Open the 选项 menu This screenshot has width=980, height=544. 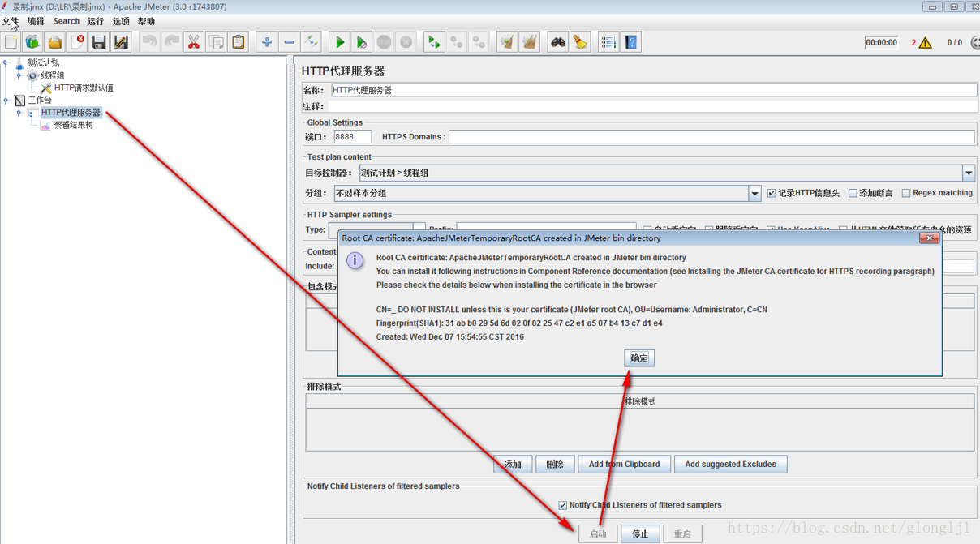(121, 21)
